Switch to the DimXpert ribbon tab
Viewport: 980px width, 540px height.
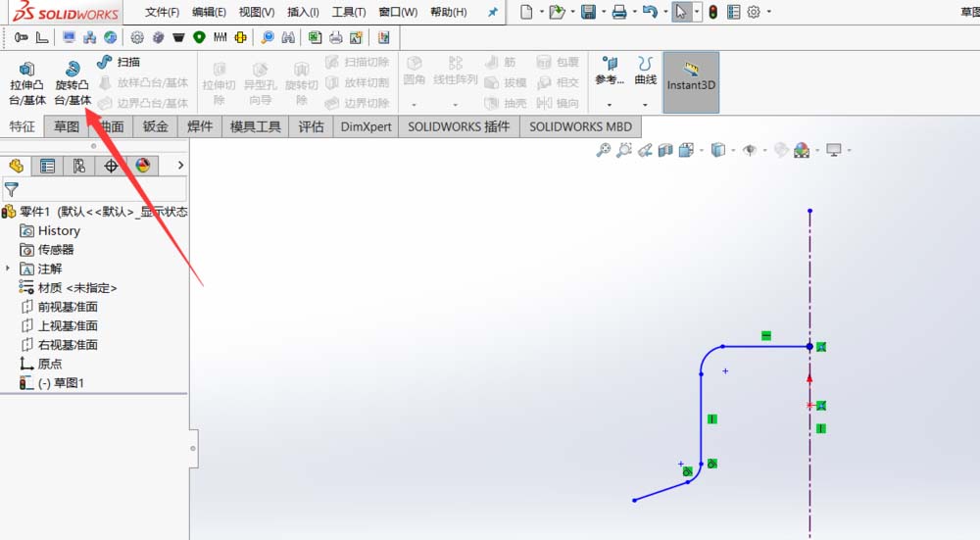point(366,126)
